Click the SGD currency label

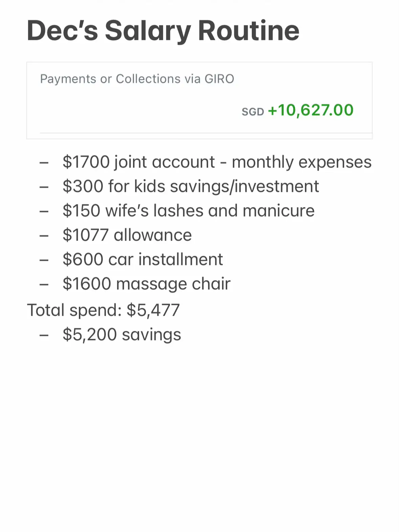tap(252, 112)
